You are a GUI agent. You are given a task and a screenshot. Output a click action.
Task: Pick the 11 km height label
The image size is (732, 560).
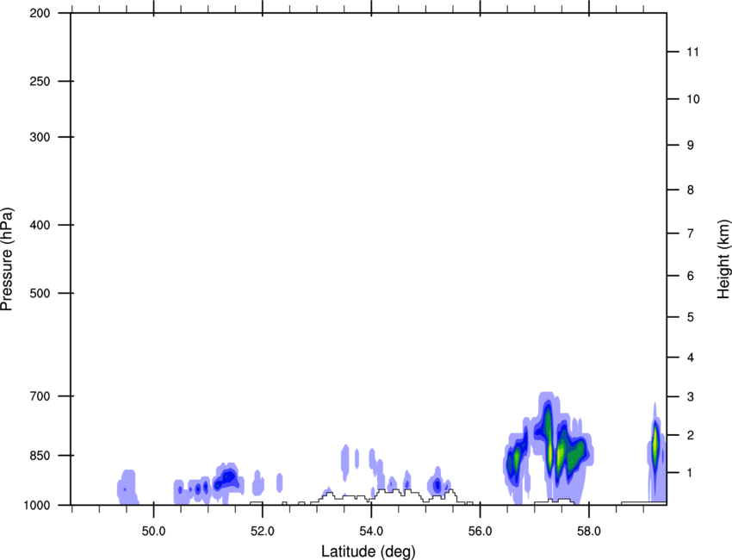click(692, 52)
